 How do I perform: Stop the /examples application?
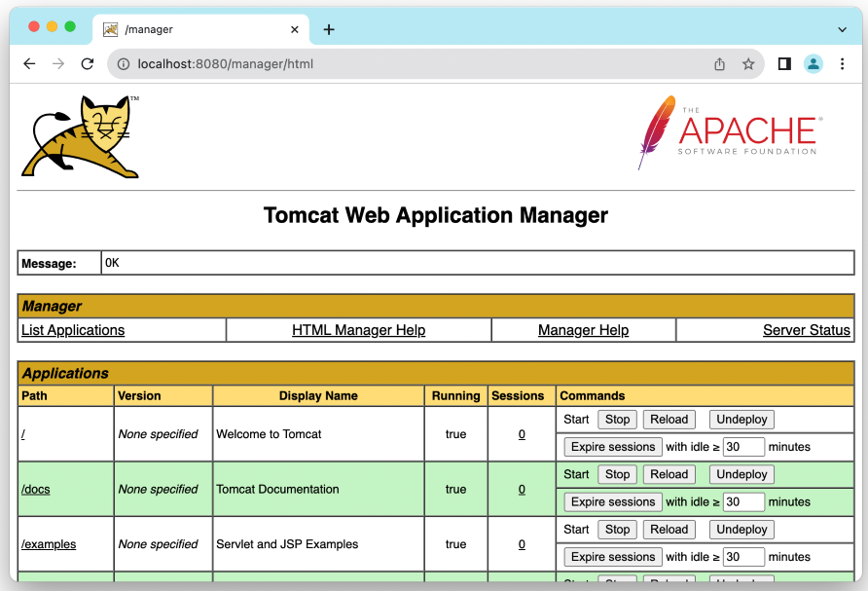click(x=617, y=530)
